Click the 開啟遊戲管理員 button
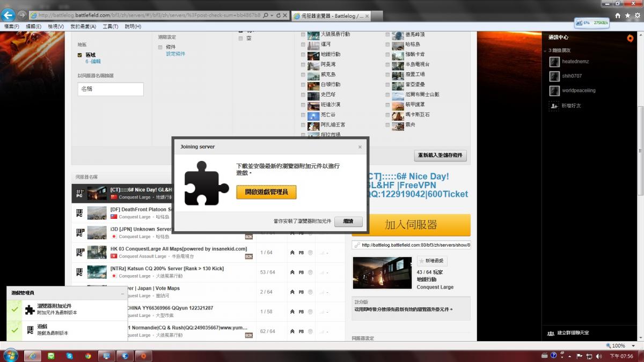 (x=266, y=192)
